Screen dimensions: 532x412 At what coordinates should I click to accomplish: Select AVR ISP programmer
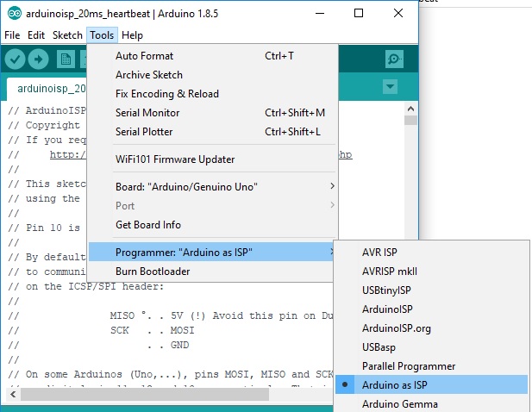(431, 253)
